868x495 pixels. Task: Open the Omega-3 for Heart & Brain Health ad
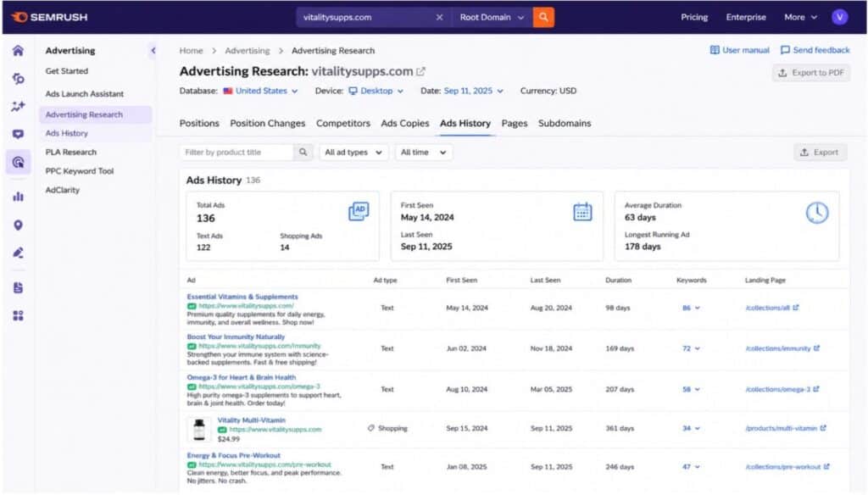tap(242, 378)
